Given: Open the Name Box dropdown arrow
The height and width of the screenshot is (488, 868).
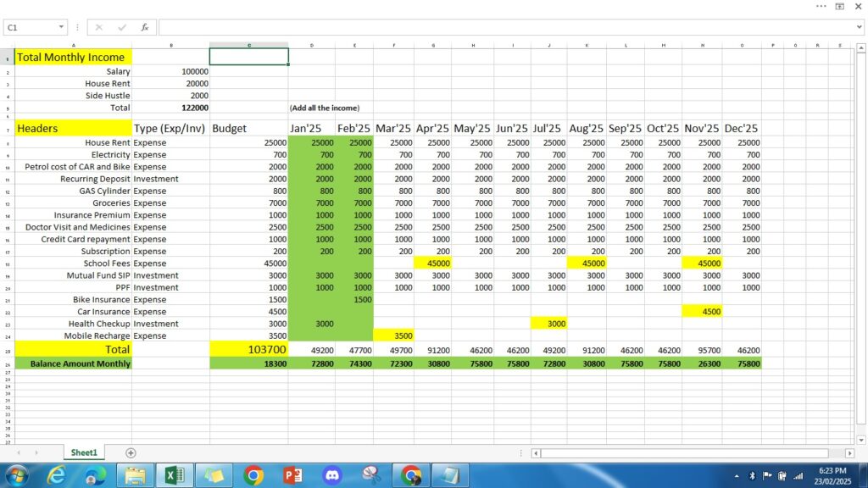Looking at the screenshot, I should pos(62,27).
